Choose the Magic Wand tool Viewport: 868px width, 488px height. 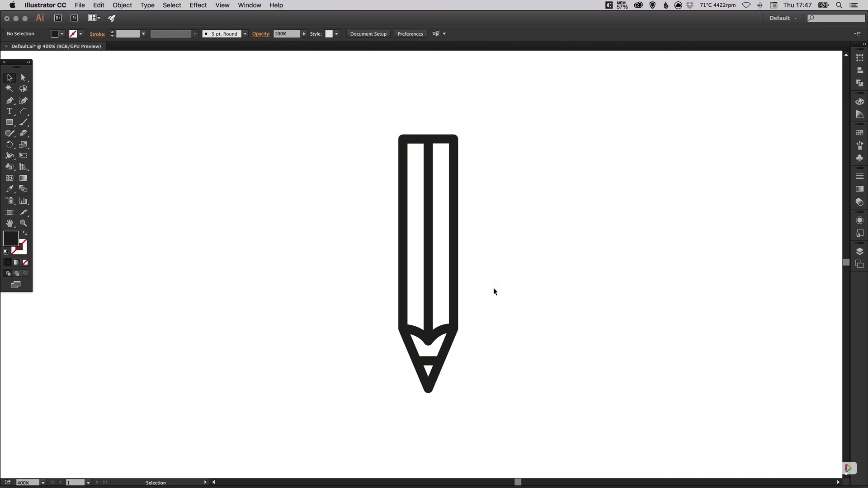click(x=9, y=89)
